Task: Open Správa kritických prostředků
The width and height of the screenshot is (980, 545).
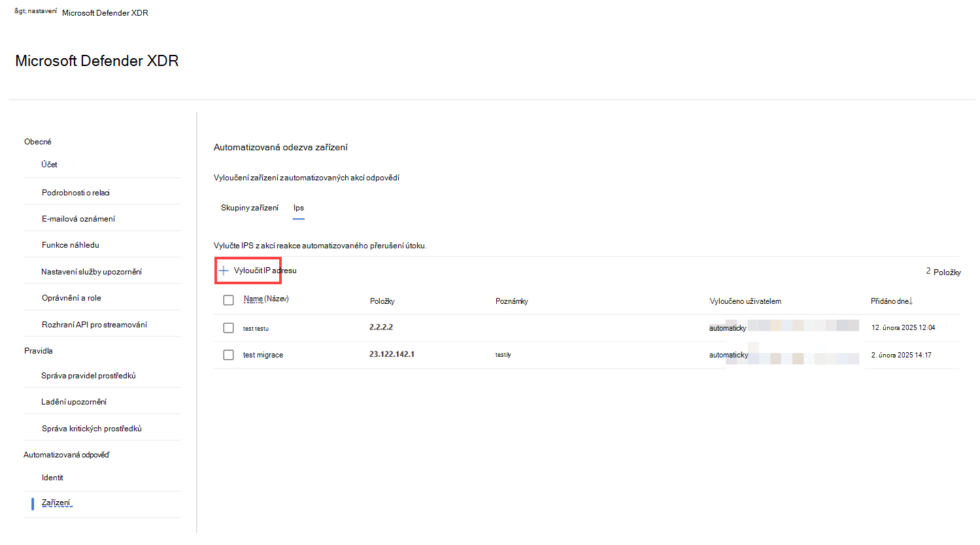Action: (x=92, y=429)
